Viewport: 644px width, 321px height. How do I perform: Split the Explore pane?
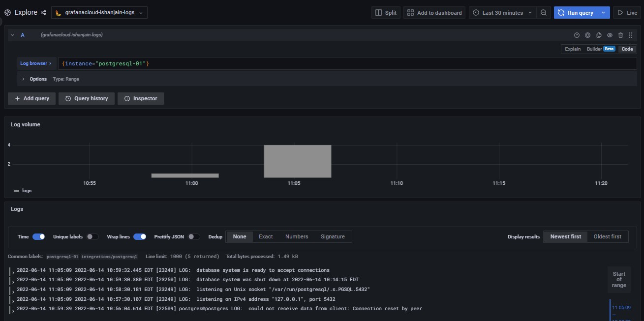tap(386, 13)
